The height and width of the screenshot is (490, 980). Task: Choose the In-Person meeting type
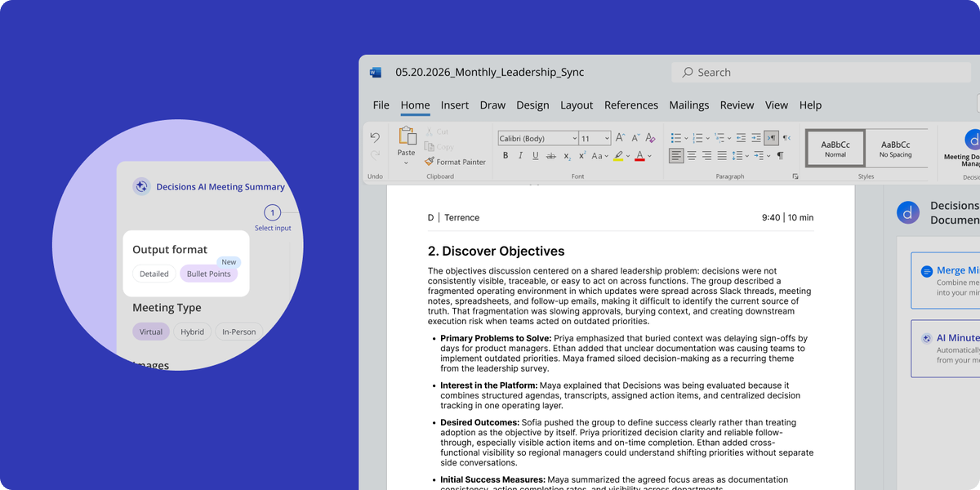(238, 332)
